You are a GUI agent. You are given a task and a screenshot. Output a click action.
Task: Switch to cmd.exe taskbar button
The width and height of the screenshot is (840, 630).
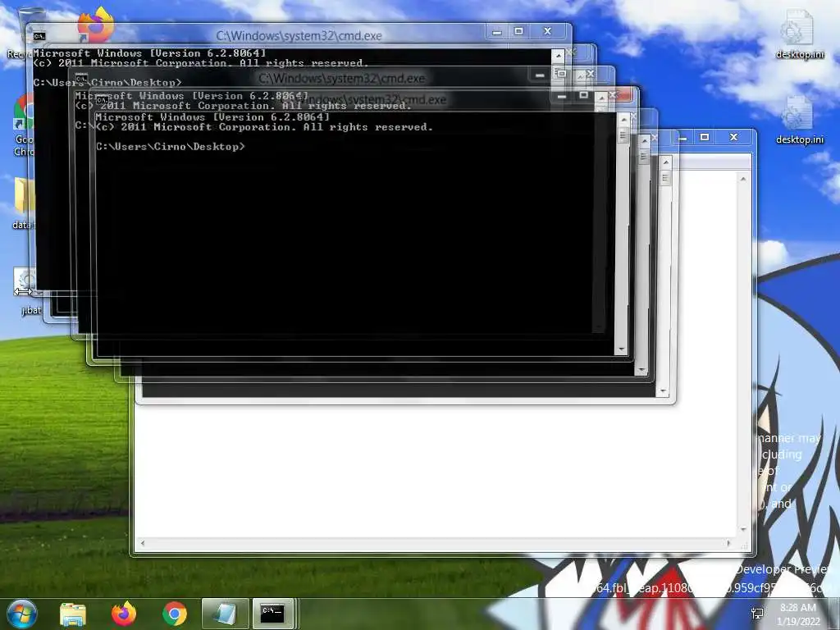[273, 614]
